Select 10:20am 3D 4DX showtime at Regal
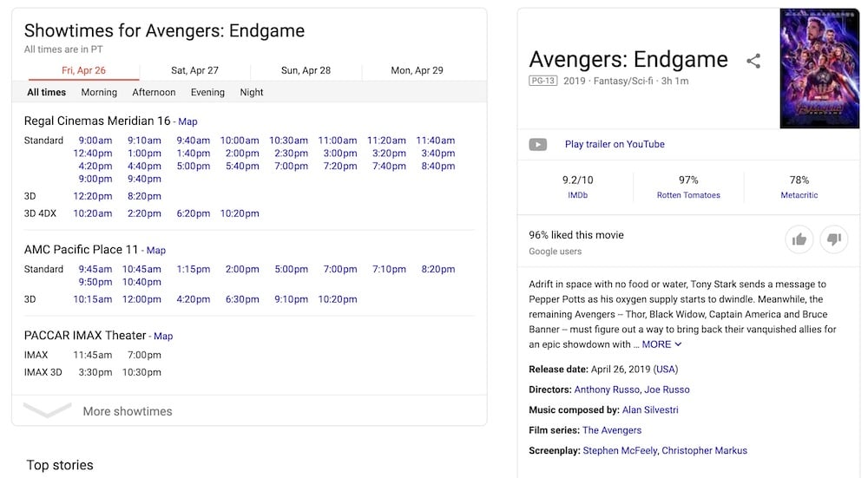The image size is (868, 478). 93,213
